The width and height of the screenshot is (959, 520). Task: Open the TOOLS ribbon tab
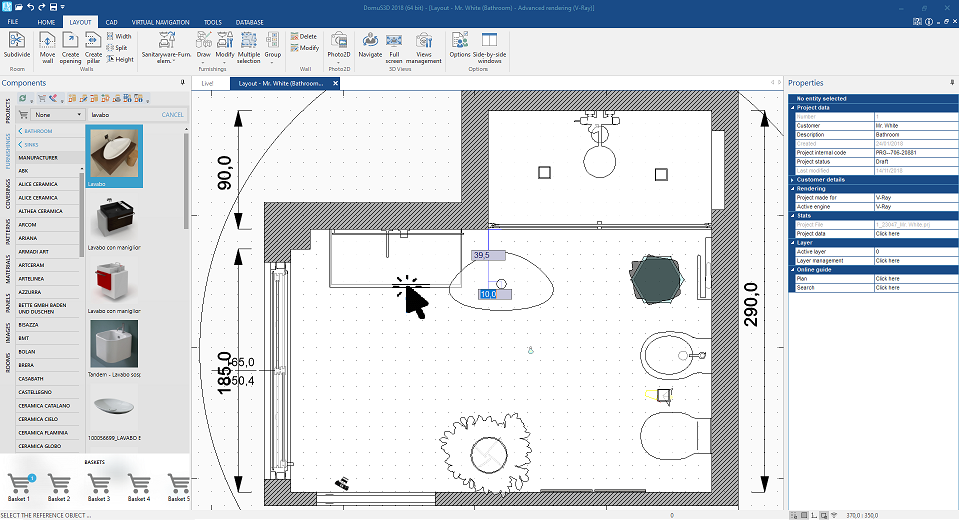click(x=213, y=22)
